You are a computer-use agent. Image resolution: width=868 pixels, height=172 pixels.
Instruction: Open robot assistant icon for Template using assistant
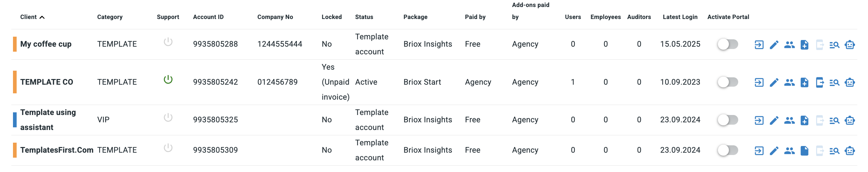click(849, 120)
